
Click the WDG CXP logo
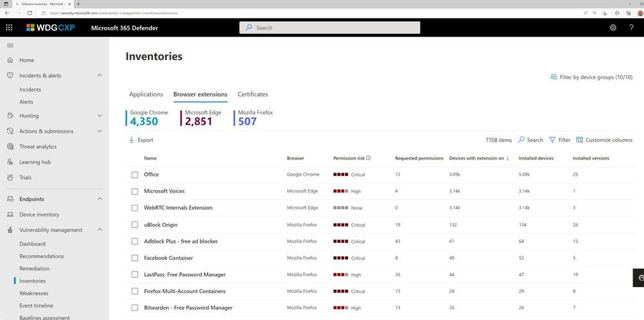click(x=50, y=28)
